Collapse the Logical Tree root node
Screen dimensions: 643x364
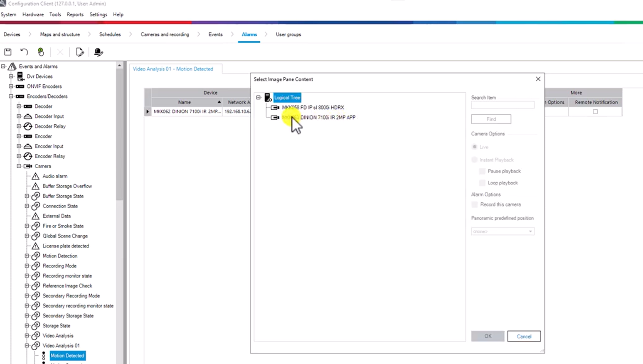(x=259, y=97)
